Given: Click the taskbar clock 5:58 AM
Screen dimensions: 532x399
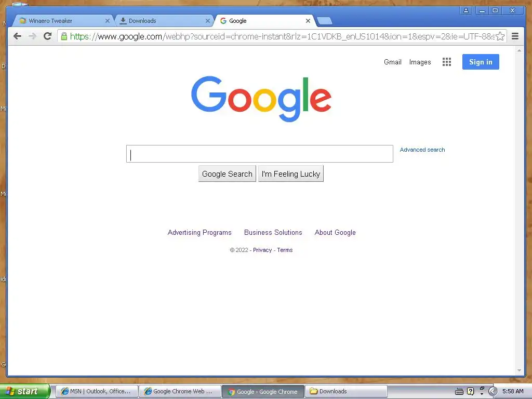Looking at the screenshot, I should click(513, 391).
